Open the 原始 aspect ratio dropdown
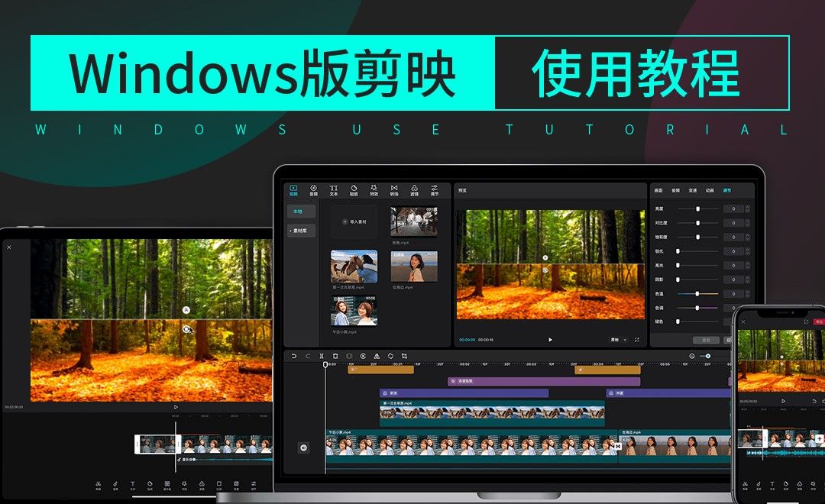This screenshot has height=504, width=825. click(618, 340)
